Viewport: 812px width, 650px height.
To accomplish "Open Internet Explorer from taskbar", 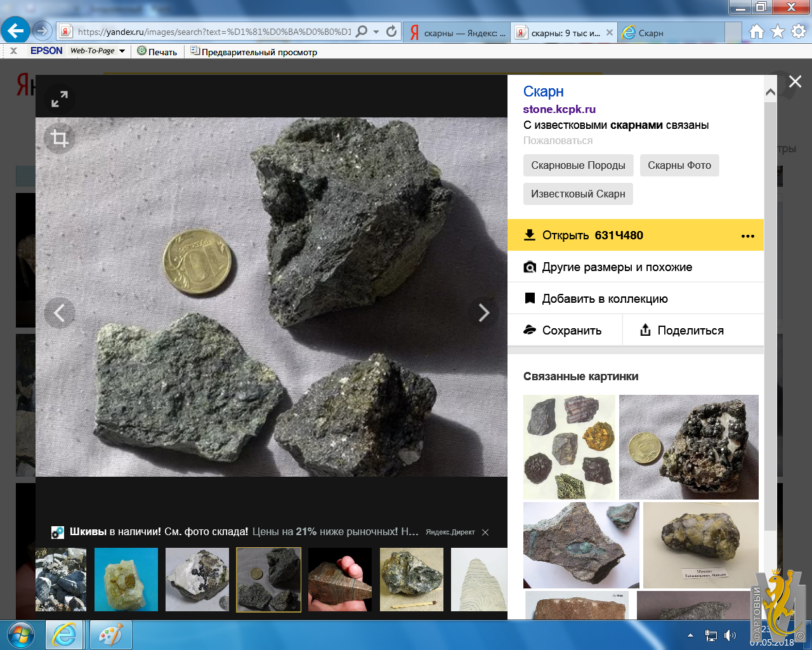I will (64, 635).
